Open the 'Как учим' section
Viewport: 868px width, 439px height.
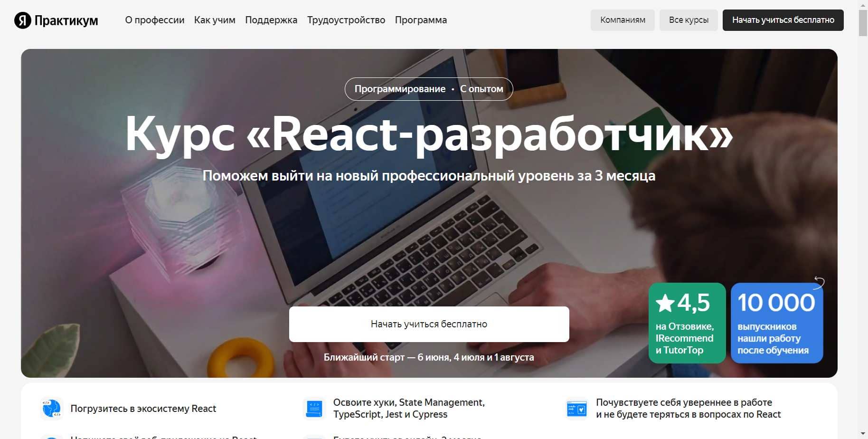pyautogui.click(x=215, y=20)
